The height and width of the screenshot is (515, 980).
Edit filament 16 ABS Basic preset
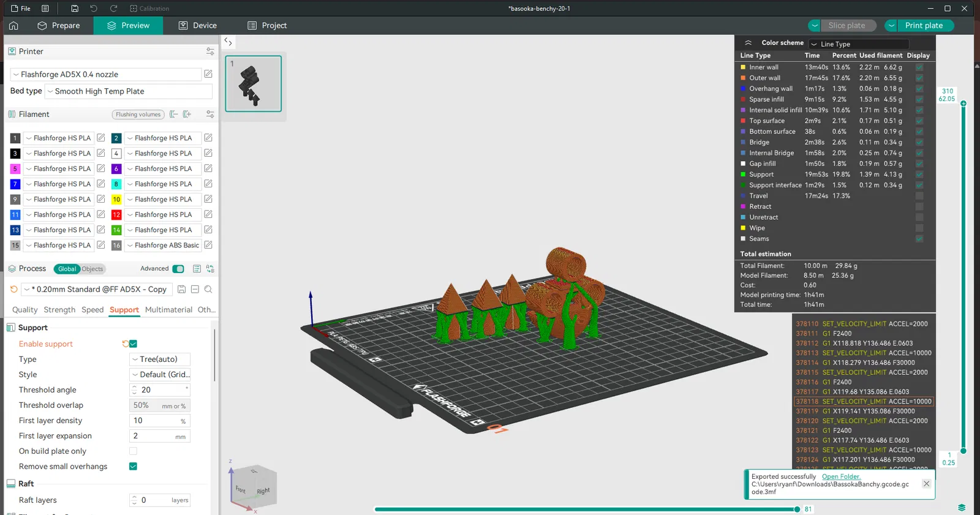pyautogui.click(x=208, y=245)
